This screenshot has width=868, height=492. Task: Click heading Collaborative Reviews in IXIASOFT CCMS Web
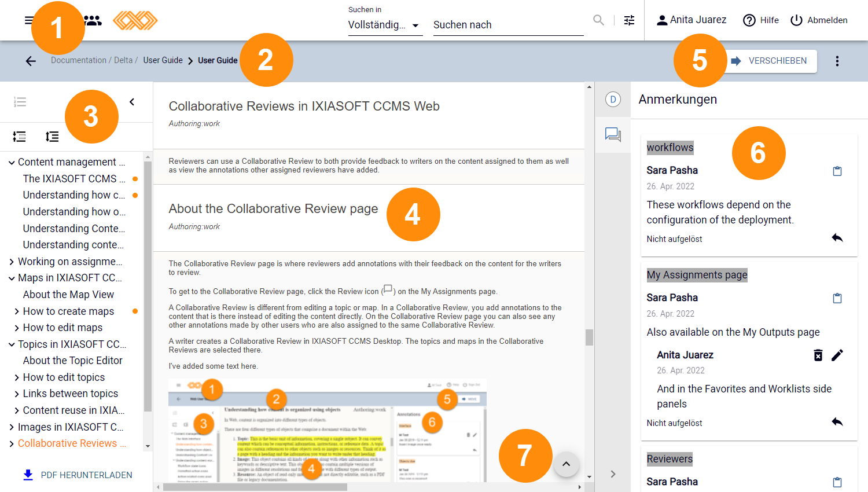click(x=304, y=107)
